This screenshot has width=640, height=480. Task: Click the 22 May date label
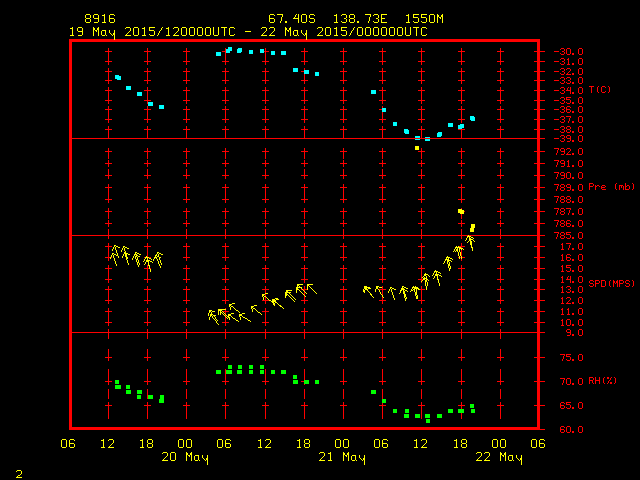click(497, 457)
